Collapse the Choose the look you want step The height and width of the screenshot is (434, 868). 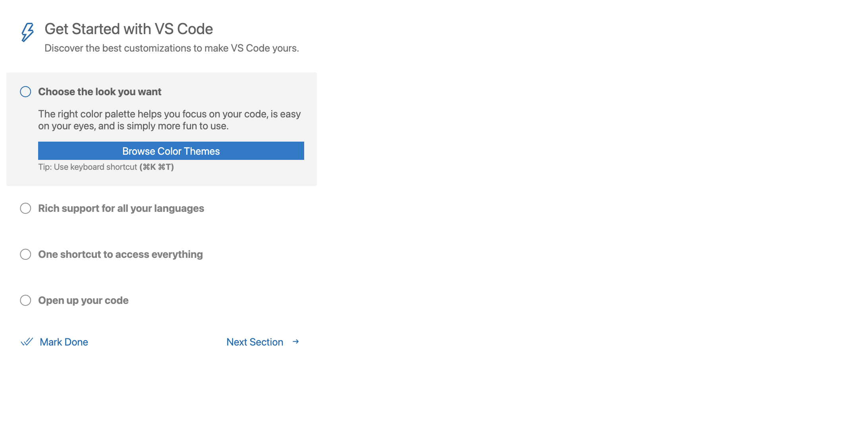(x=99, y=92)
